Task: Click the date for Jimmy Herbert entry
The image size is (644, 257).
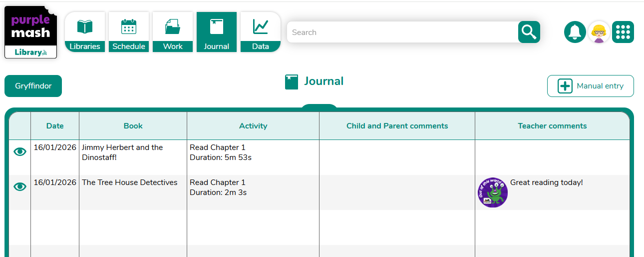Action: tap(55, 147)
